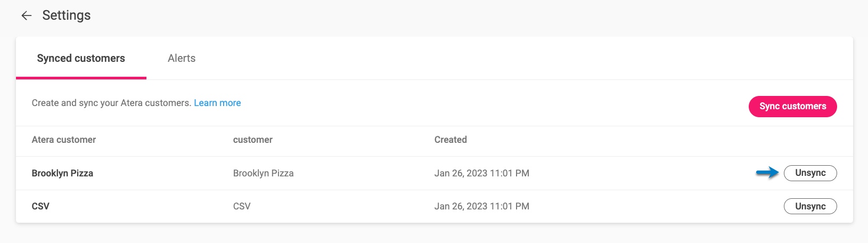Image resolution: width=868 pixels, height=243 pixels.
Task: Click the grey Brooklyn Pizza customer cell
Action: 264,173
